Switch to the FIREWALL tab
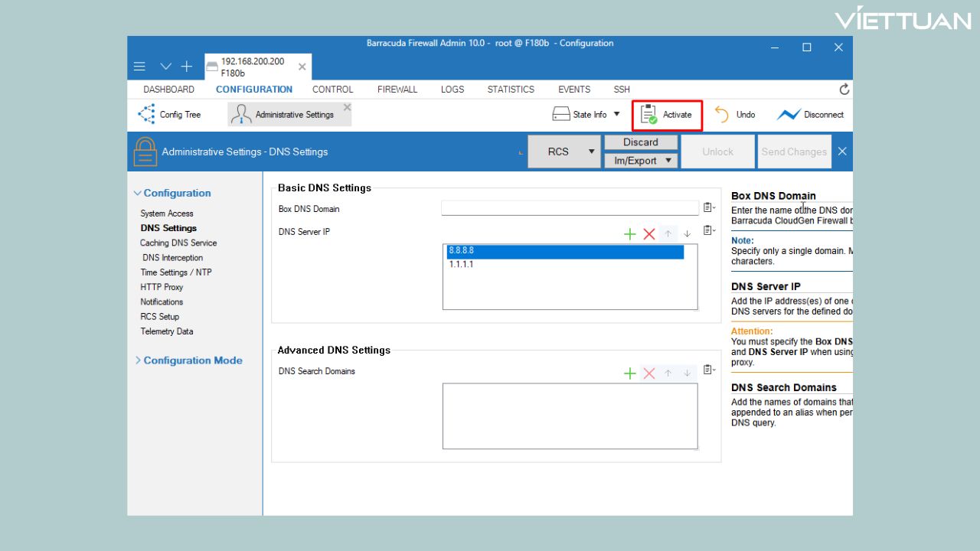 [397, 90]
